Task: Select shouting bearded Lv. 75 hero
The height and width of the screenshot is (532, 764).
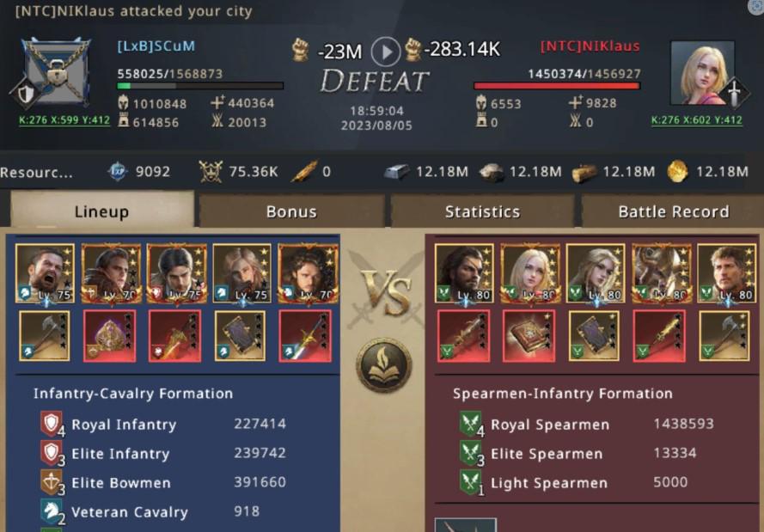Action: tap(45, 274)
